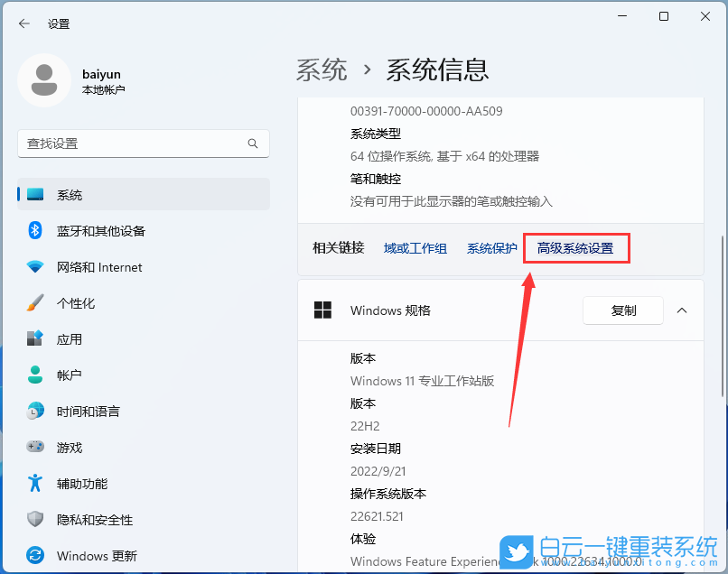Open 高级系统设置
Screen dimensions: 728x574
click(x=576, y=248)
